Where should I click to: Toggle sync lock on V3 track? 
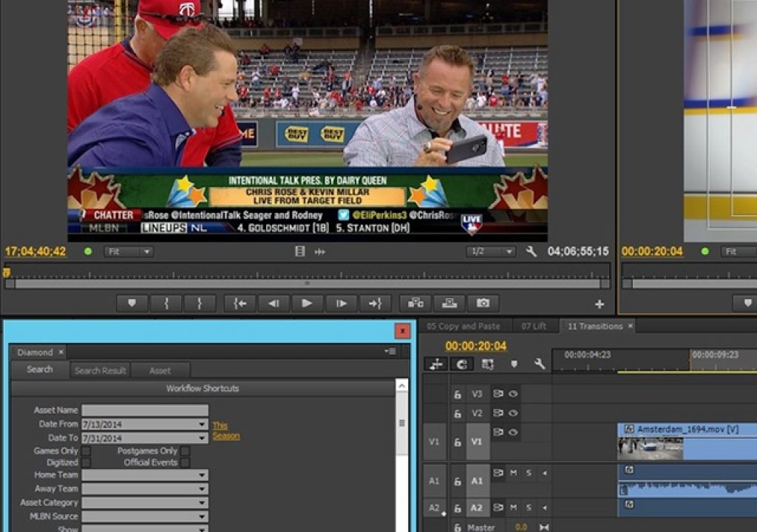pos(498,394)
